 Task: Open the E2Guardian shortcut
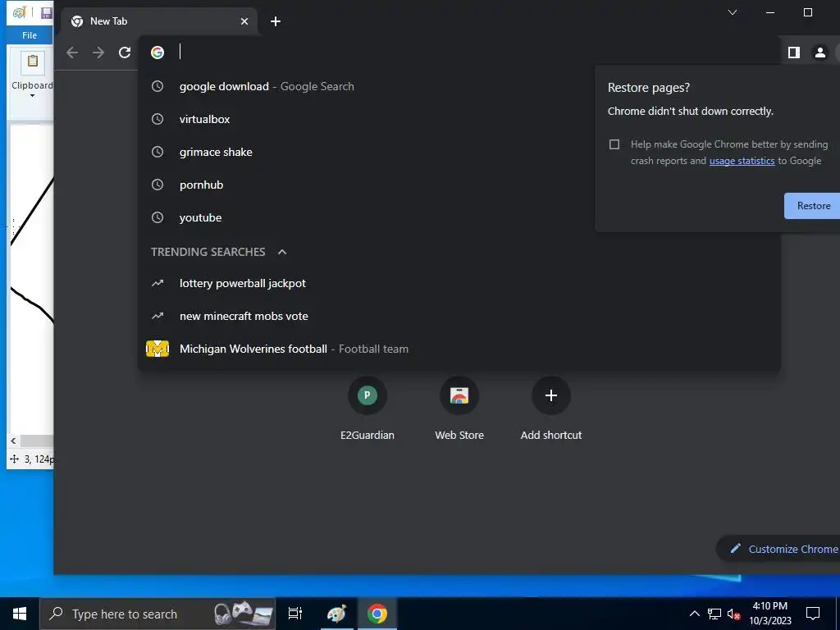(x=367, y=409)
